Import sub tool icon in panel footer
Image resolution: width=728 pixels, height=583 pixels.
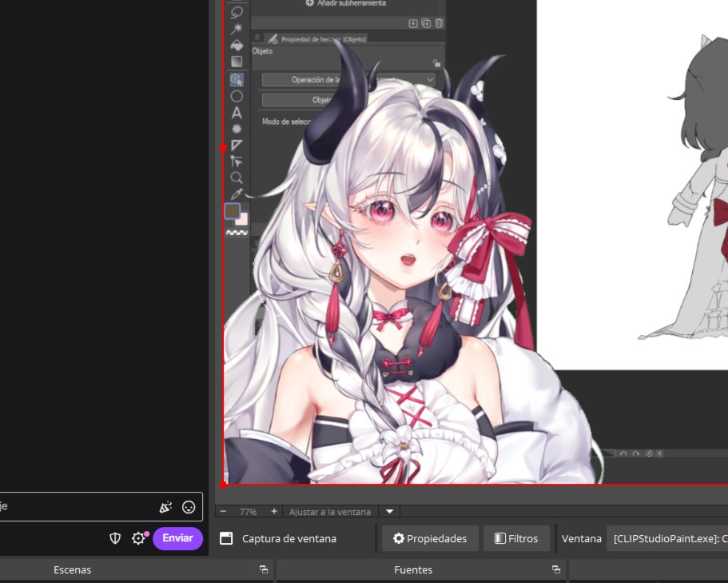coord(413,23)
